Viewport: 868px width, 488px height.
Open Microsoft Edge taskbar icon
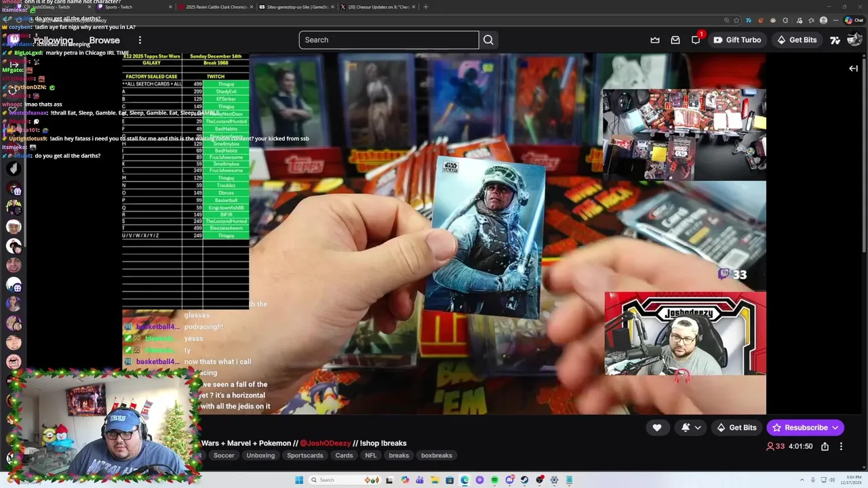[465, 480]
